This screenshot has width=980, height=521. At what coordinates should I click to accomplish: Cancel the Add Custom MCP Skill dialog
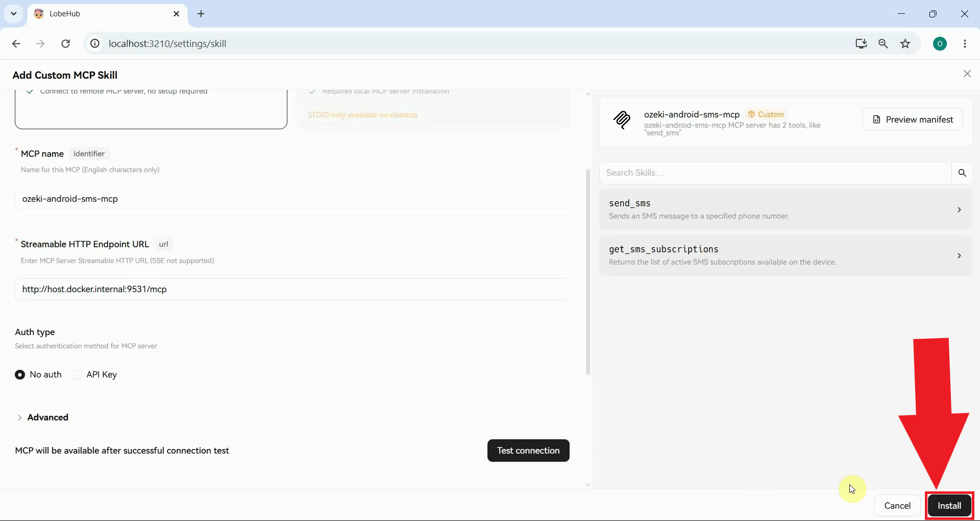coord(897,506)
